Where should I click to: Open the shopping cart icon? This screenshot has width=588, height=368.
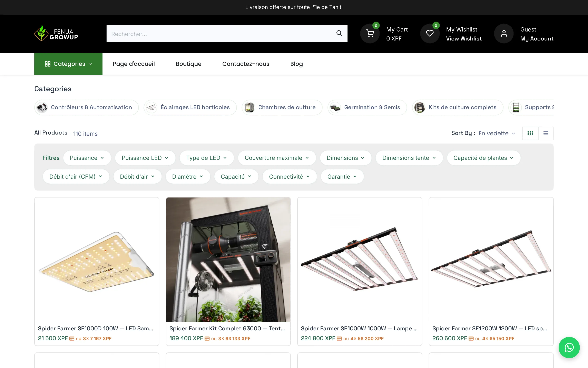[x=370, y=34]
